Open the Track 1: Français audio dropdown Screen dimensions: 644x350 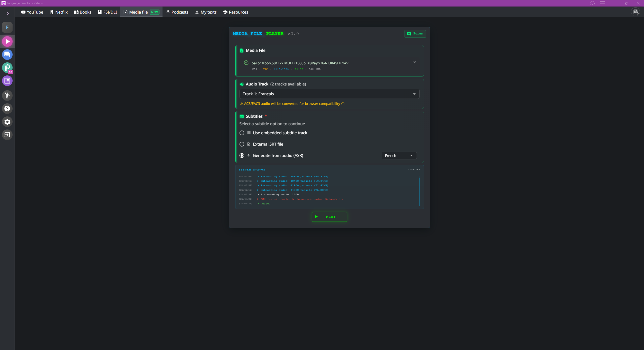coord(329,94)
